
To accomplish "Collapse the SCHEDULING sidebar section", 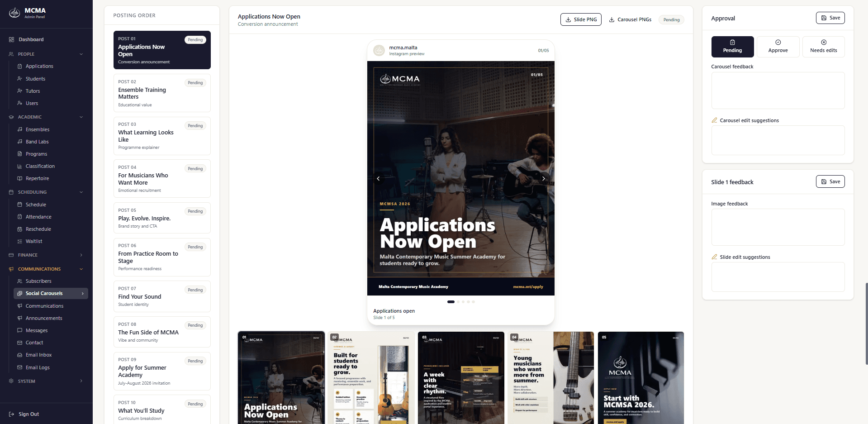I will (81, 192).
